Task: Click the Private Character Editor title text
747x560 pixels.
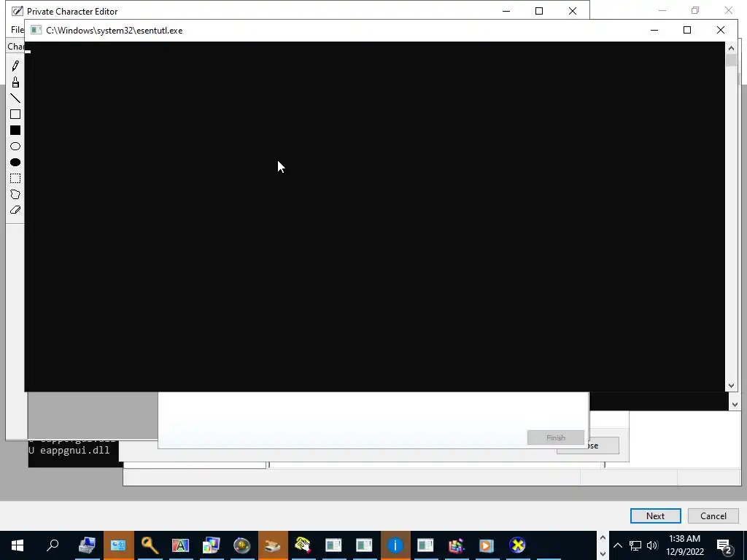Action: click(72, 12)
